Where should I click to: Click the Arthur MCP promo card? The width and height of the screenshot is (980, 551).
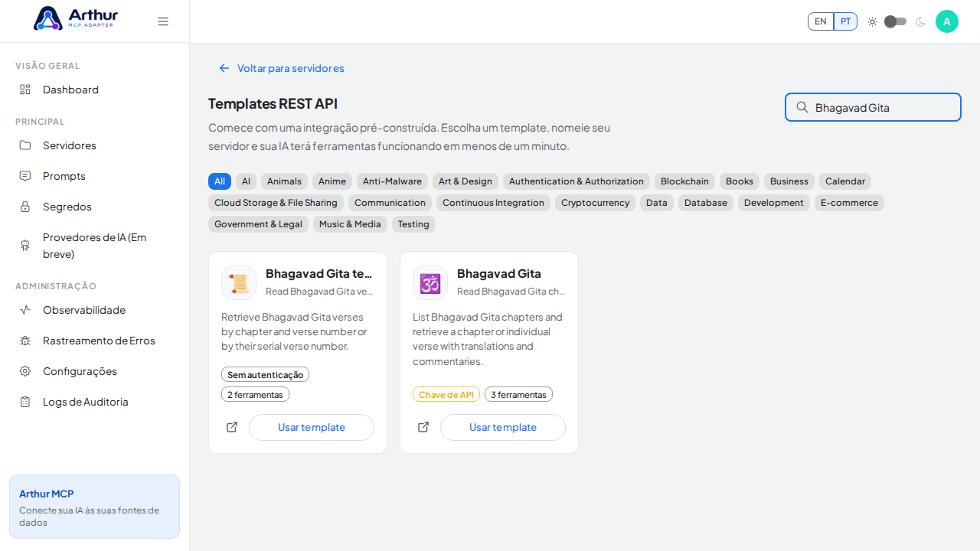coord(94,507)
